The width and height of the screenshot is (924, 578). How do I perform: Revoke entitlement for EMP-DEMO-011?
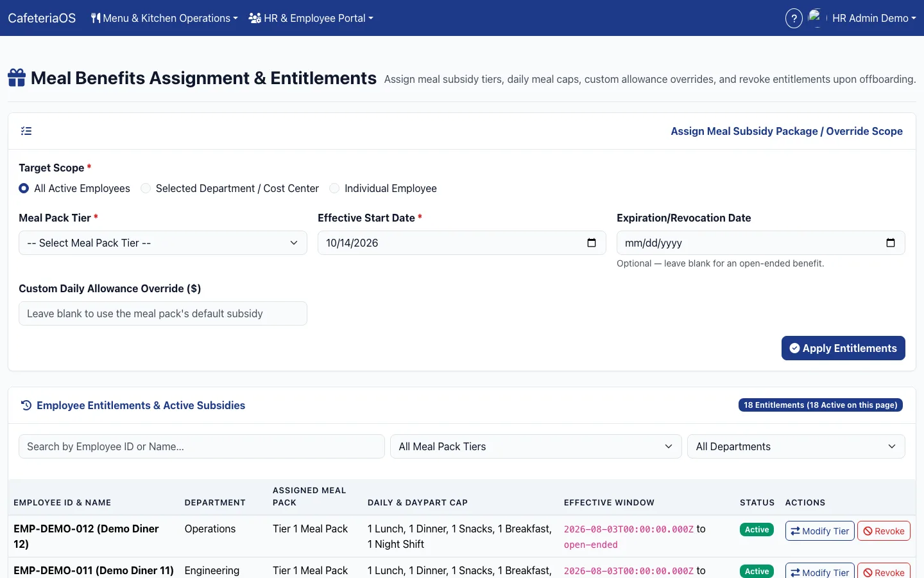[x=884, y=572]
